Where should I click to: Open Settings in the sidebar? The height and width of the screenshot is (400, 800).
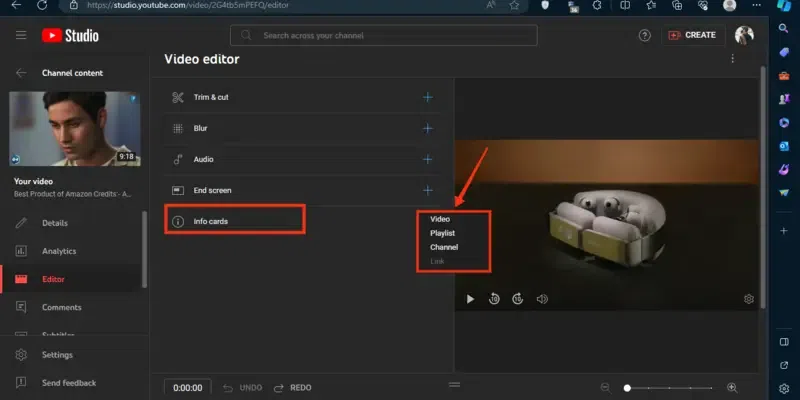coord(74,355)
